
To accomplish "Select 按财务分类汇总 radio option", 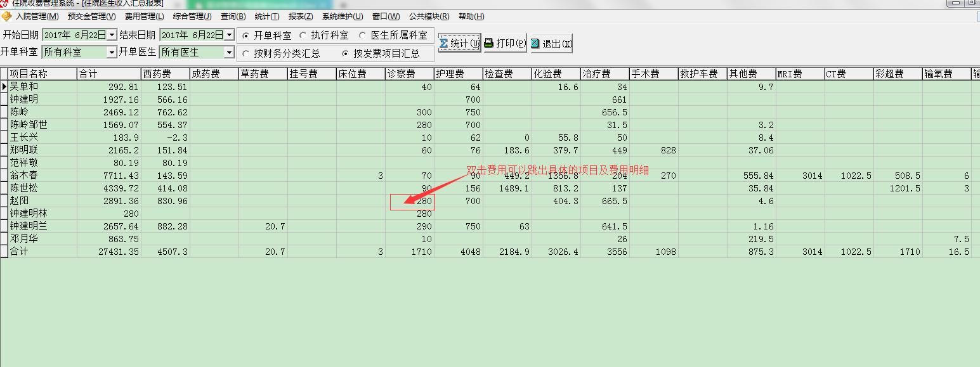I will tap(245, 54).
